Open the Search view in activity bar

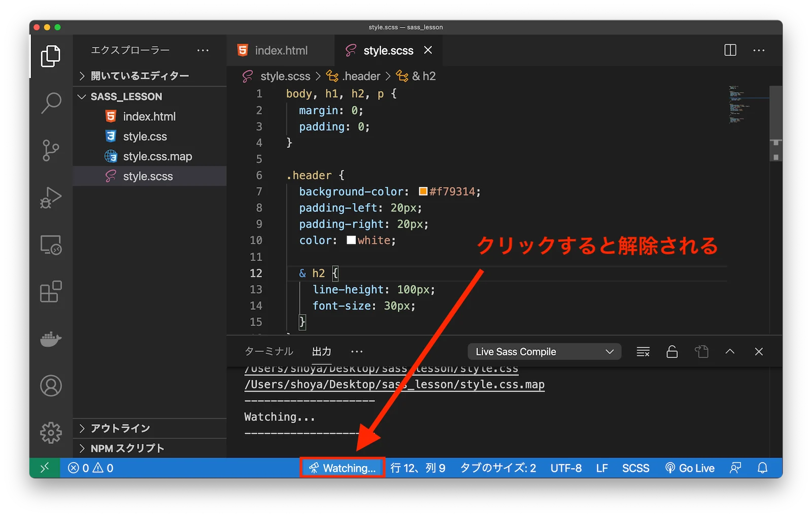coord(51,103)
